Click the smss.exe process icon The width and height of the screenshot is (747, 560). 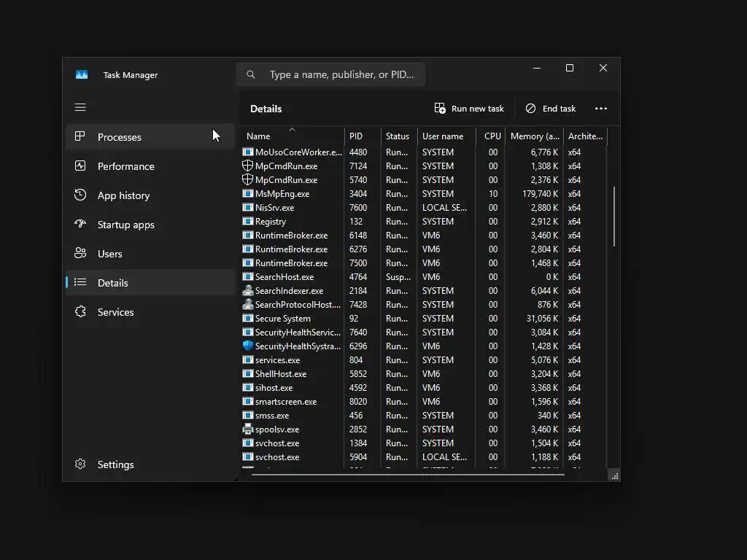click(248, 415)
